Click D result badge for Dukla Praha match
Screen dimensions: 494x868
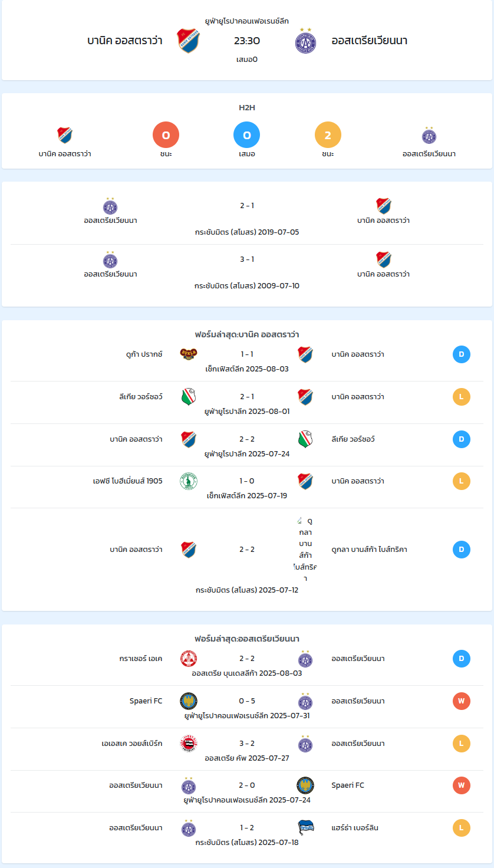point(462,354)
